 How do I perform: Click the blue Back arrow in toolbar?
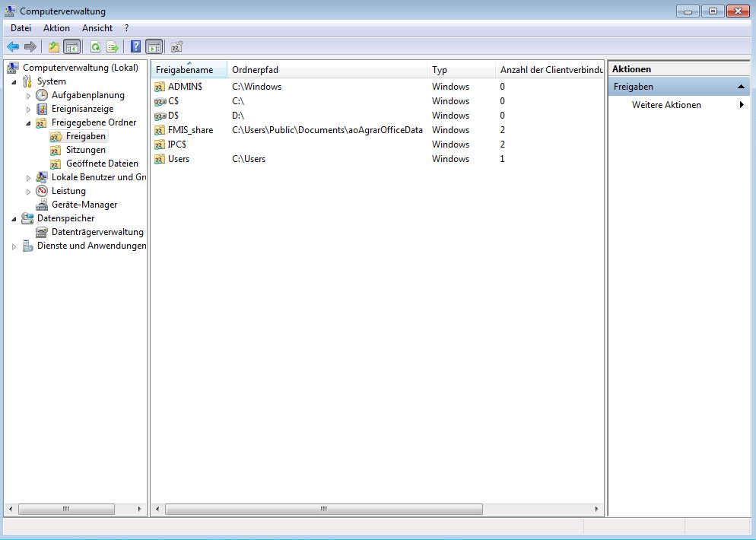tap(13, 46)
